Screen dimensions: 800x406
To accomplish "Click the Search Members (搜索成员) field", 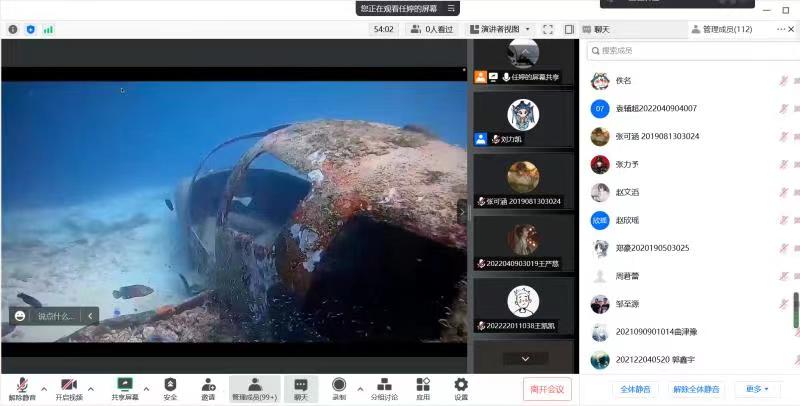I will pyautogui.click(x=690, y=51).
